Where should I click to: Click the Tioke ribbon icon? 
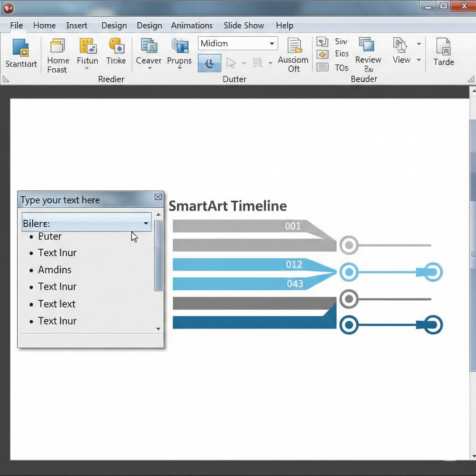tap(116, 46)
